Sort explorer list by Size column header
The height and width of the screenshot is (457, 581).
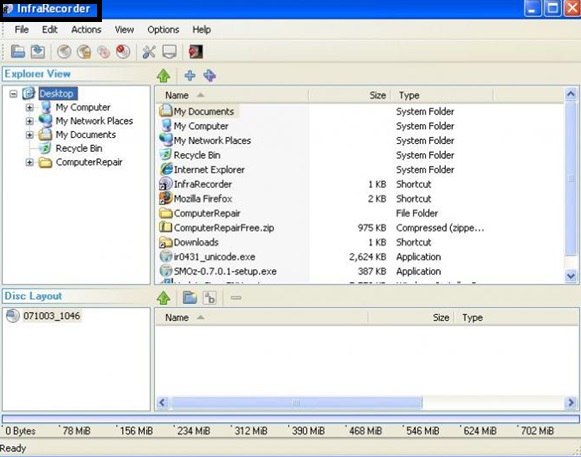point(350,95)
